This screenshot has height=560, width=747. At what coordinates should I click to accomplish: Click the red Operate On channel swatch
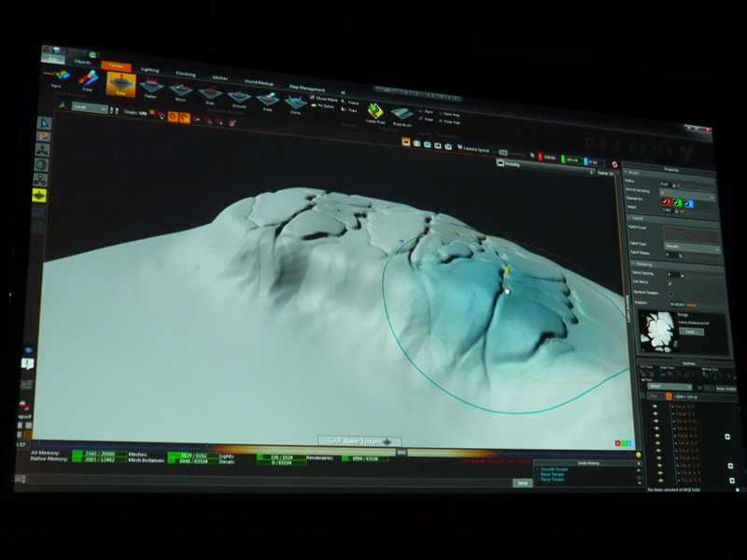tap(667, 199)
